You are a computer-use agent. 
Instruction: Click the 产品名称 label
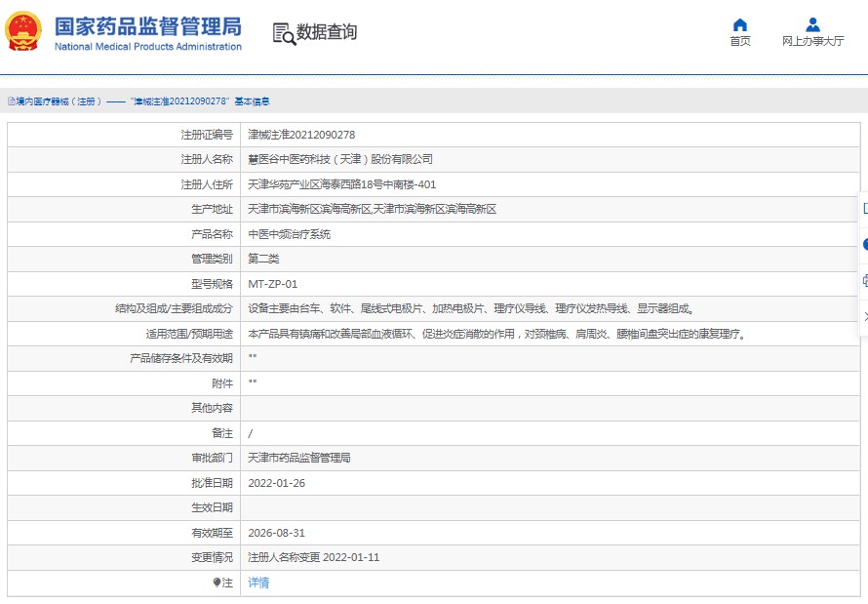click(212, 234)
